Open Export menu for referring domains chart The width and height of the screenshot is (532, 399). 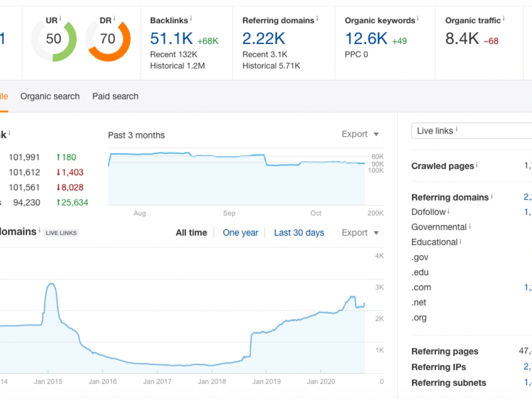pyautogui.click(x=360, y=233)
